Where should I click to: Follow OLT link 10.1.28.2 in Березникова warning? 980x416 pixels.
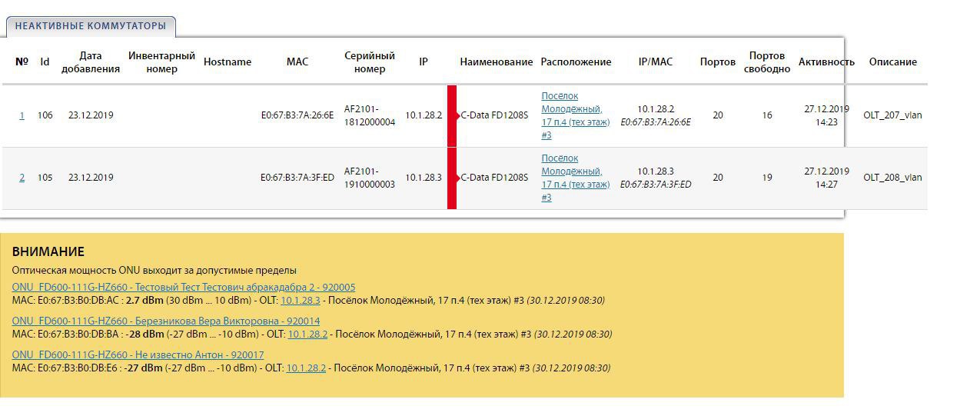[307, 334]
